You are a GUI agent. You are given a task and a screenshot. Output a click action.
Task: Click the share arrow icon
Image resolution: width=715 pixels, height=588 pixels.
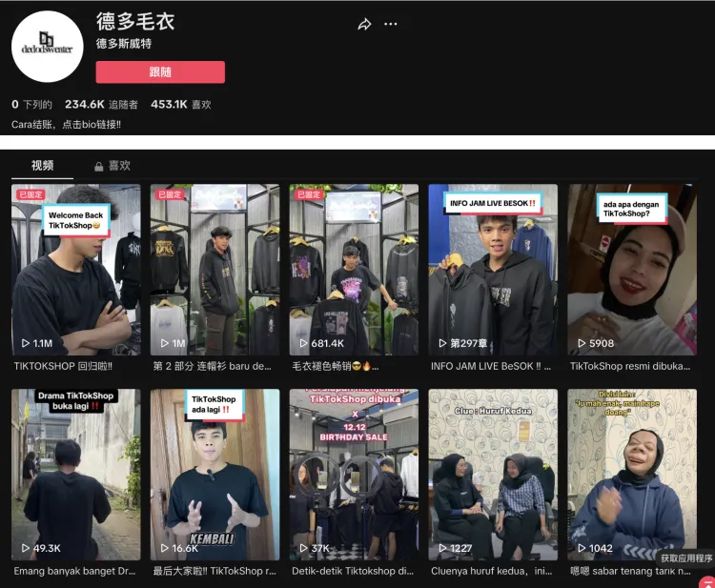(x=364, y=24)
